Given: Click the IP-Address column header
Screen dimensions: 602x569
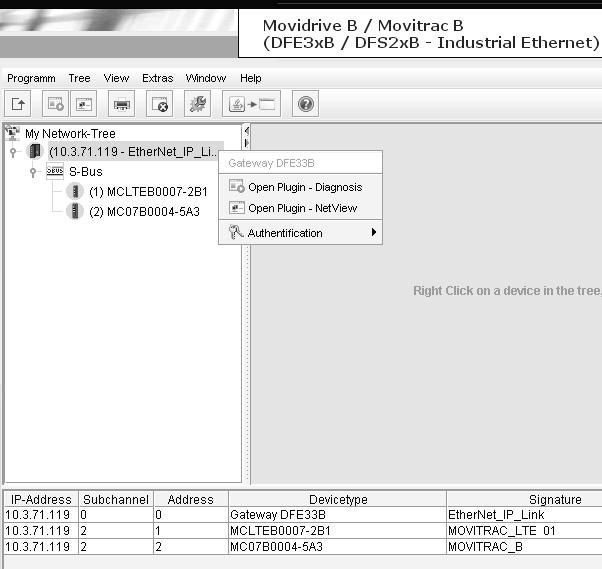Looking at the screenshot, I should pyautogui.click(x=41, y=499).
